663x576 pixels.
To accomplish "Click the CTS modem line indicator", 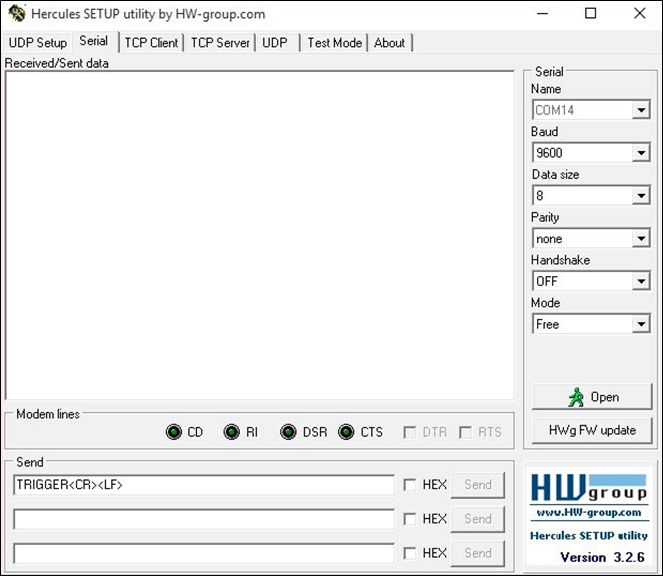I will (346, 432).
